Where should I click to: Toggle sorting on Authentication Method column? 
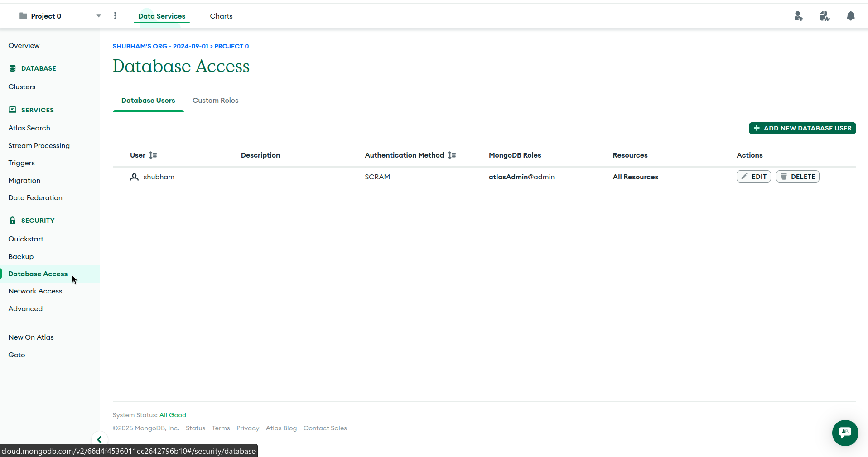[x=452, y=155]
